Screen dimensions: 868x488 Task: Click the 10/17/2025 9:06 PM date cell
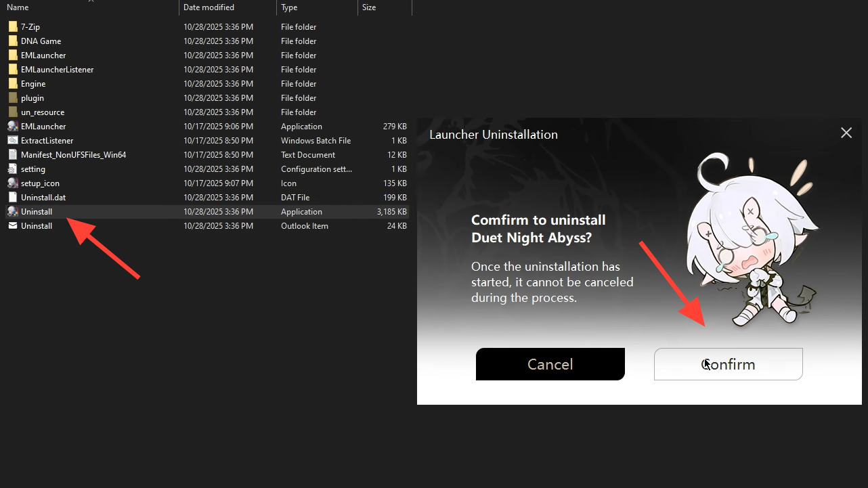coord(218,127)
